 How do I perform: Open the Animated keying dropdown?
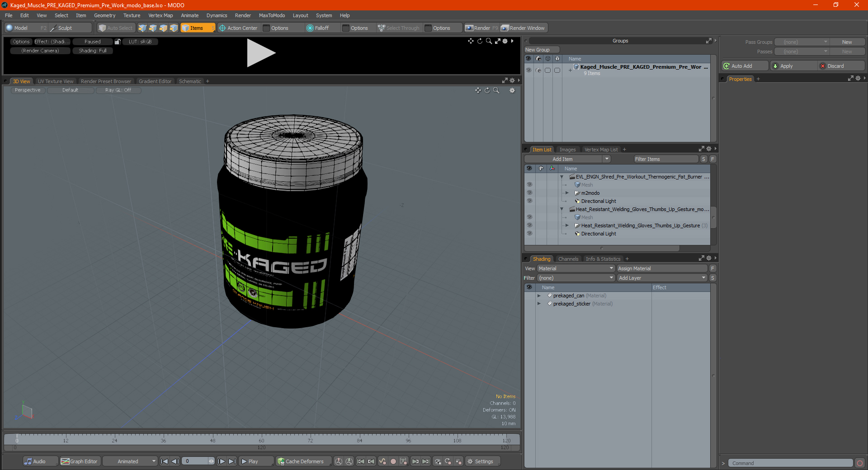coord(130,461)
